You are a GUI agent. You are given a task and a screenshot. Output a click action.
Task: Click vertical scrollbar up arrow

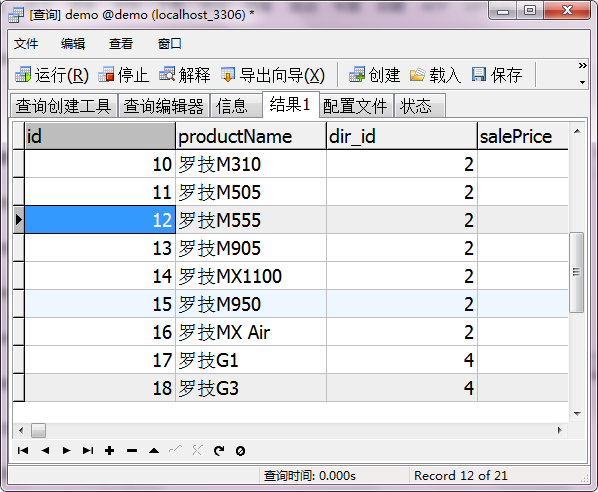(577, 132)
